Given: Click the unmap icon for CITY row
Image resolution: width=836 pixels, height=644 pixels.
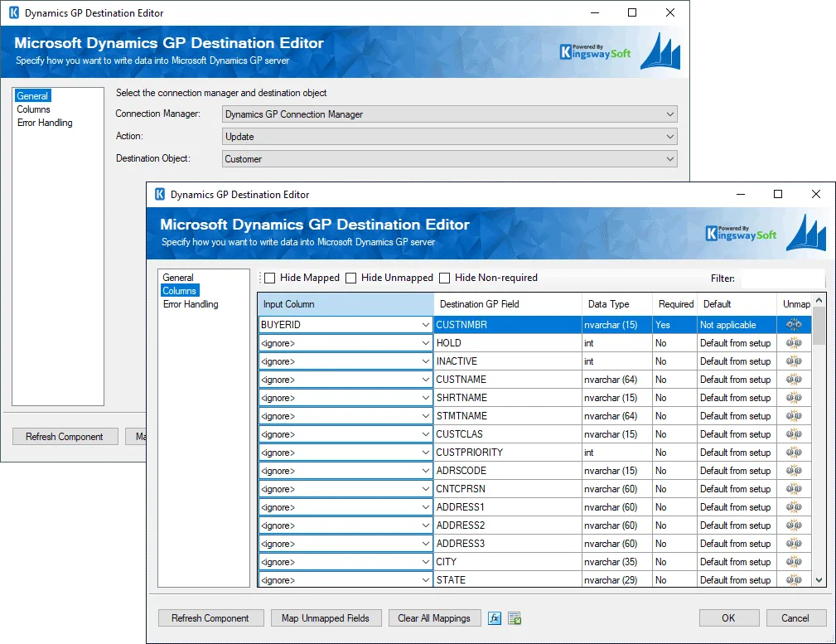Looking at the screenshot, I should [793, 562].
